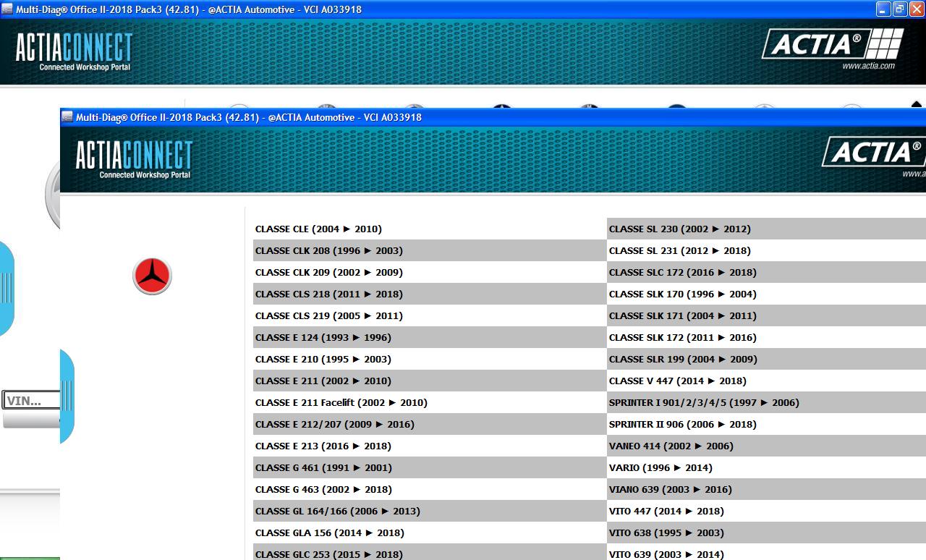Click the ACTIA Connect logo in the front window
Image resolution: width=926 pixels, height=560 pixels.
134,159
